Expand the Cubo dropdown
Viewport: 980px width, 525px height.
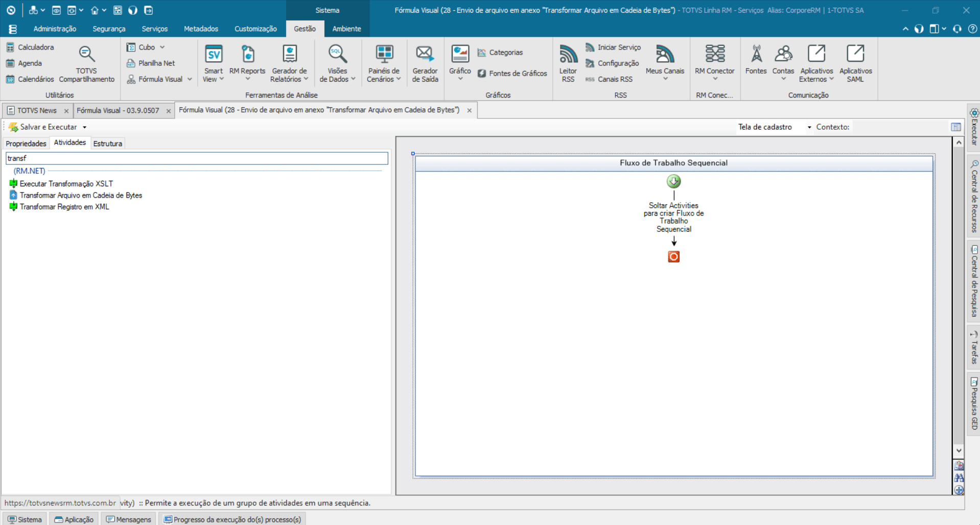[x=162, y=47]
